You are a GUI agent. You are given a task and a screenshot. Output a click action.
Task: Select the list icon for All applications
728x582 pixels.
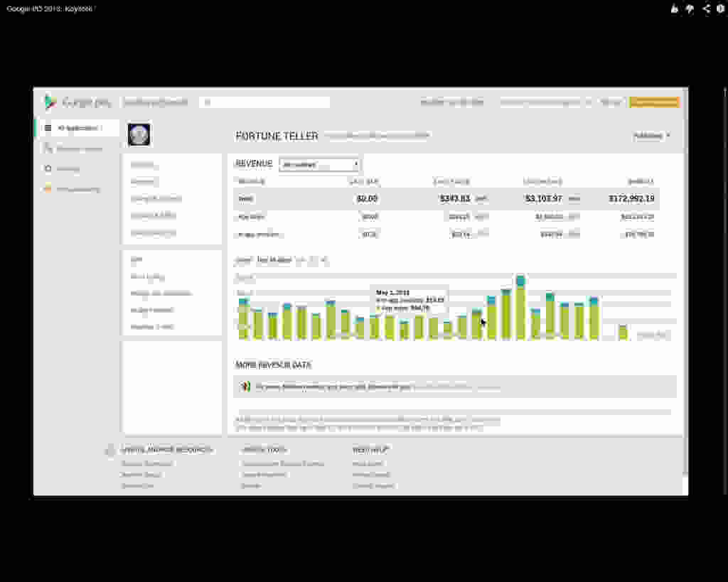coord(48,128)
